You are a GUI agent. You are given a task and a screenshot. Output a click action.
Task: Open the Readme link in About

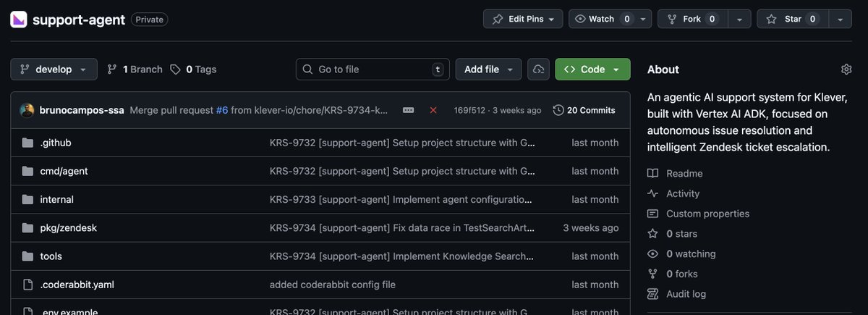pyautogui.click(x=684, y=173)
